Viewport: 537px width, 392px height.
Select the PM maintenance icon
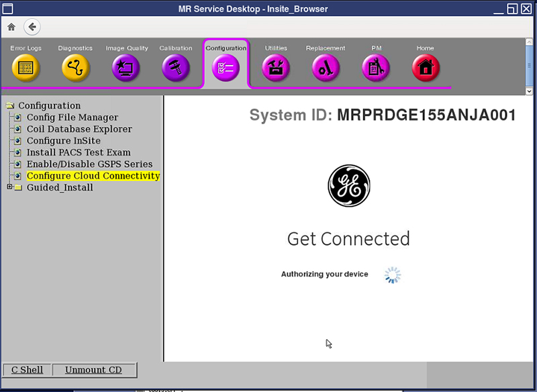376,68
